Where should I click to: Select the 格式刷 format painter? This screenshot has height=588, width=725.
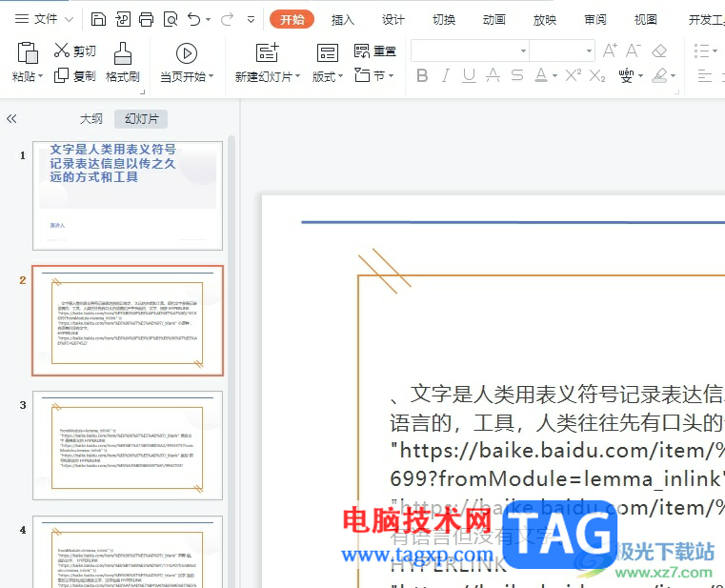(x=123, y=63)
